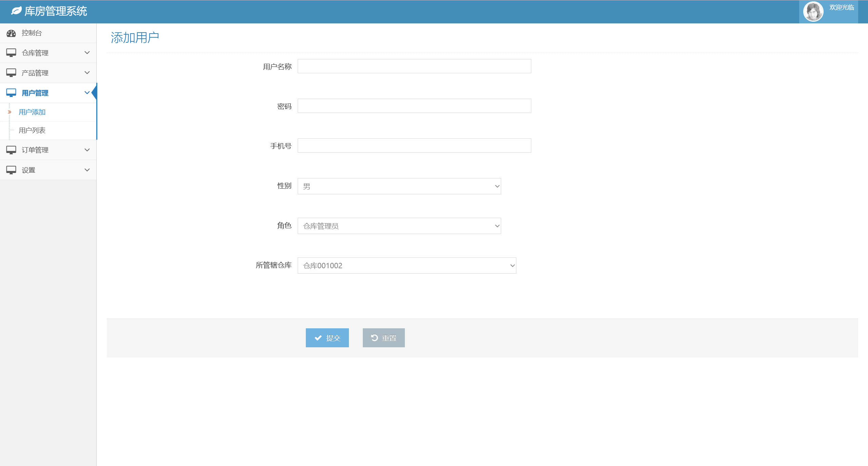The height and width of the screenshot is (466, 868).
Task: Click the monitor icon beside 产品管理
Action: [x=11, y=73]
